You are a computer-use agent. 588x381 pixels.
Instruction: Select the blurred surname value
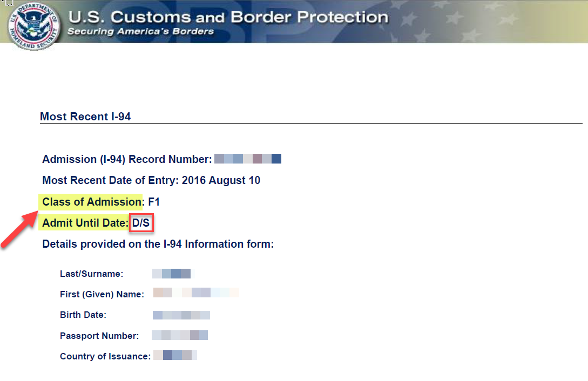tap(171, 274)
